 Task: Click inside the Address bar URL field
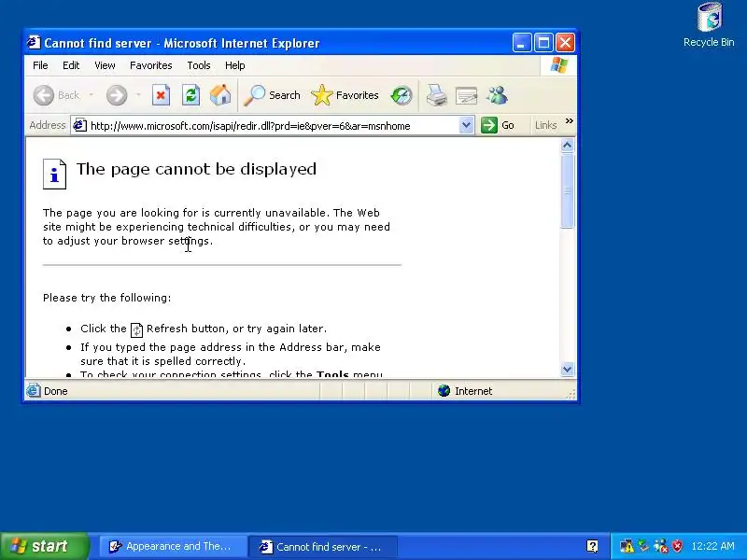(x=273, y=126)
